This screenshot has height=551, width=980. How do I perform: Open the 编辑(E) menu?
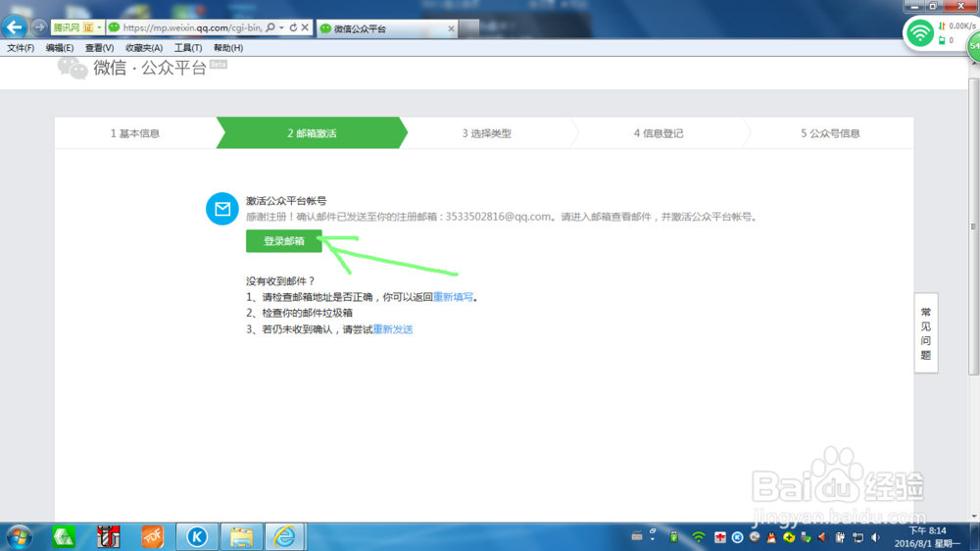pyautogui.click(x=60, y=47)
